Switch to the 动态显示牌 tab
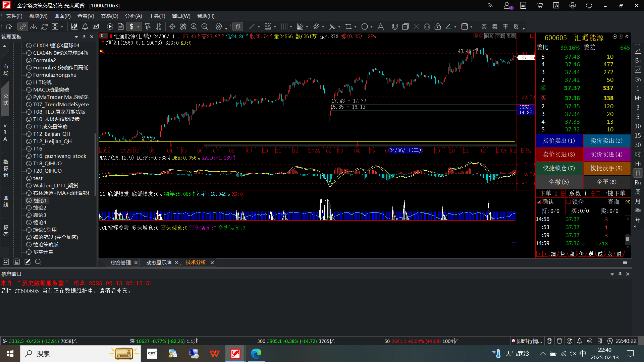 pyautogui.click(x=159, y=262)
